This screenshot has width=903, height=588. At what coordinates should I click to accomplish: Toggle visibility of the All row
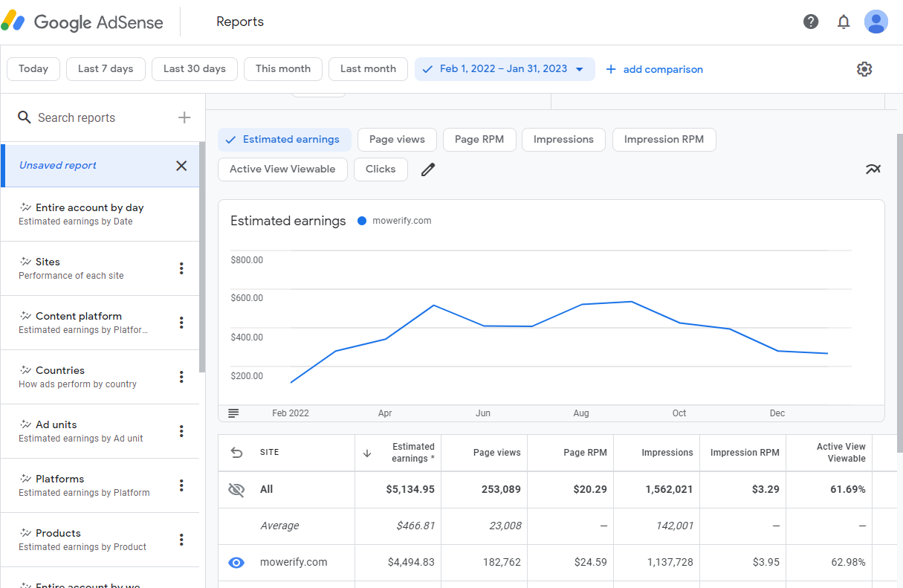(x=236, y=489)
